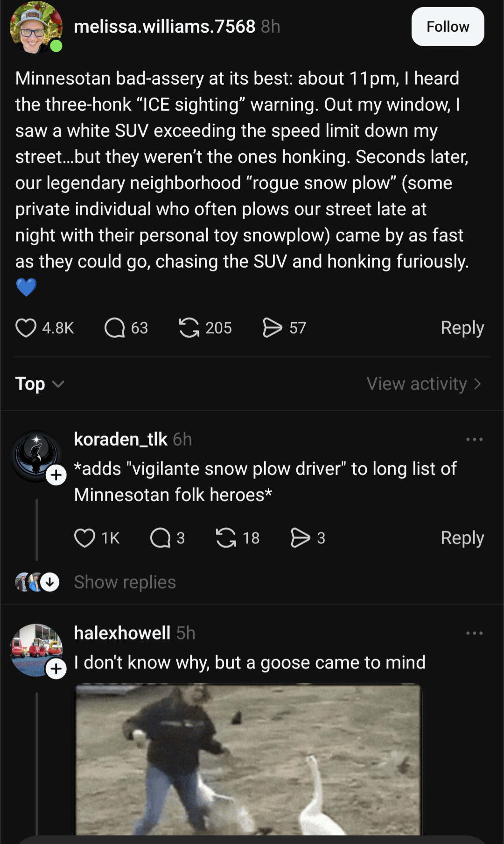
Task: Repost koraden_tlk's comment
Action: [x=226, y=538]
